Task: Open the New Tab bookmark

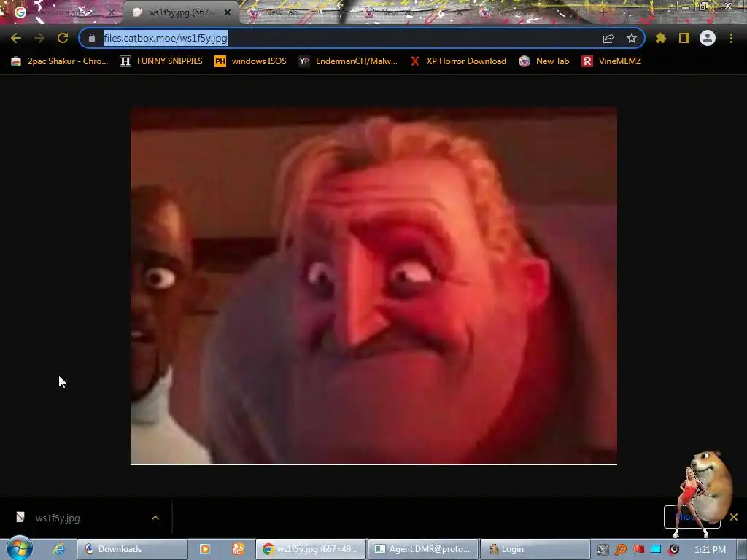Action: [544, 61]
